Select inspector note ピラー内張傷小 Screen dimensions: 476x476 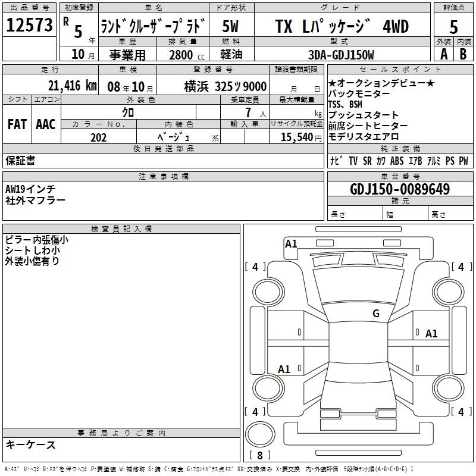[37, 240]
